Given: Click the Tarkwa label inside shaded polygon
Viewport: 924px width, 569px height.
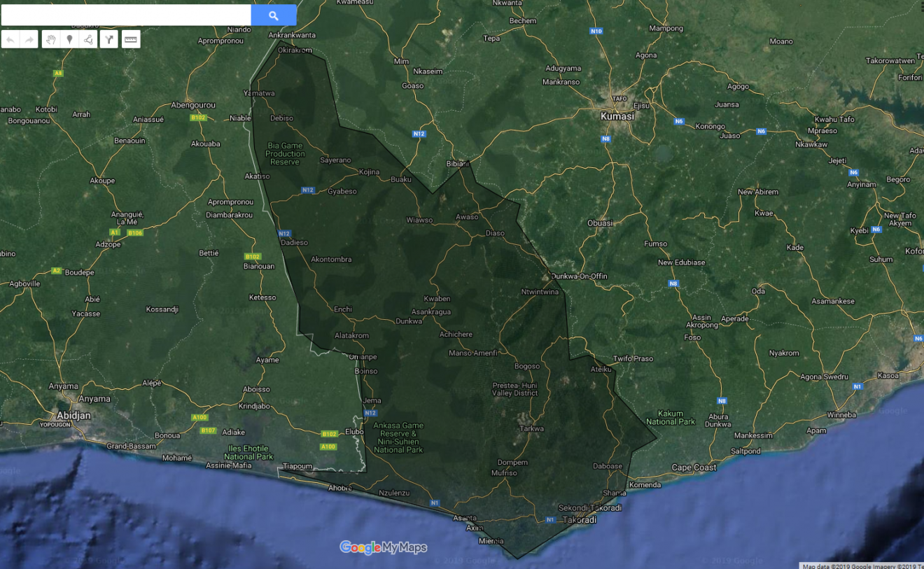Looking at the screenshot, I should 531,428.
